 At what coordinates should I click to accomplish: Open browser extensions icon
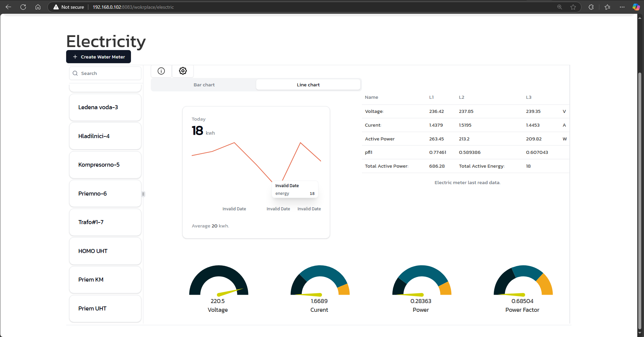pyautogui.click(x=591, y=7)
